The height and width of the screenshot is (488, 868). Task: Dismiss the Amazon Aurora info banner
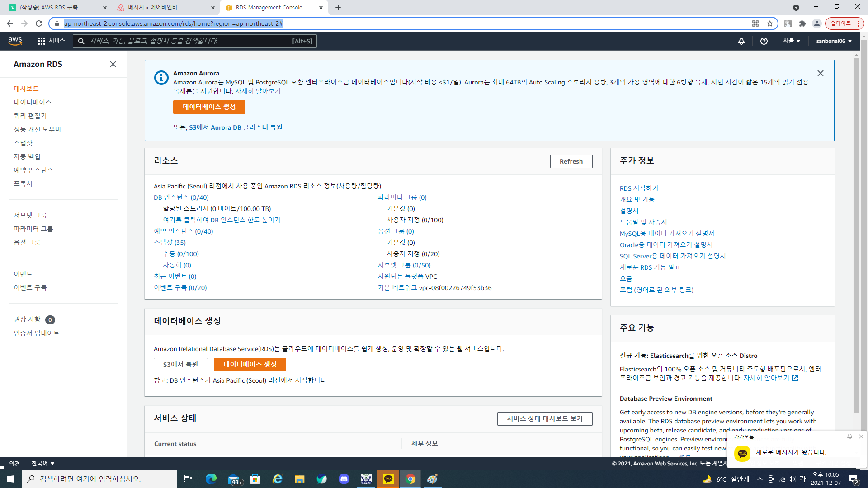pyautogui.click(x=821, y=73)
